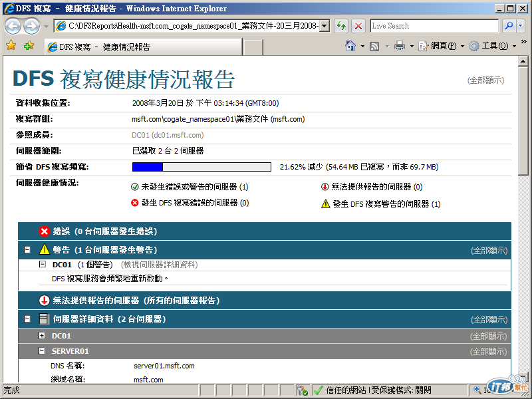The height and width of the screenshot is (399, 532).
Task: Expand the toolbar overflow chevron
Action: tap(524, 42)
